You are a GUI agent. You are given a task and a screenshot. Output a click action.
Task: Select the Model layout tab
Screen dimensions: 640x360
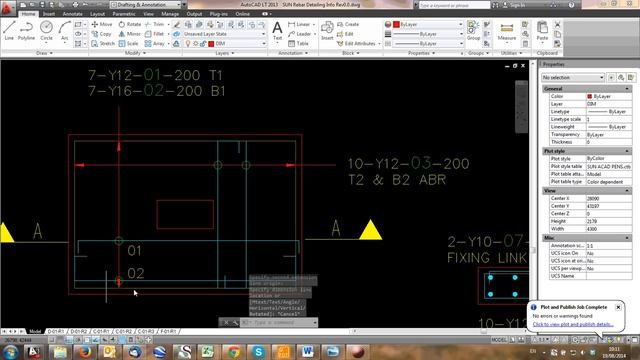point(35,331)
